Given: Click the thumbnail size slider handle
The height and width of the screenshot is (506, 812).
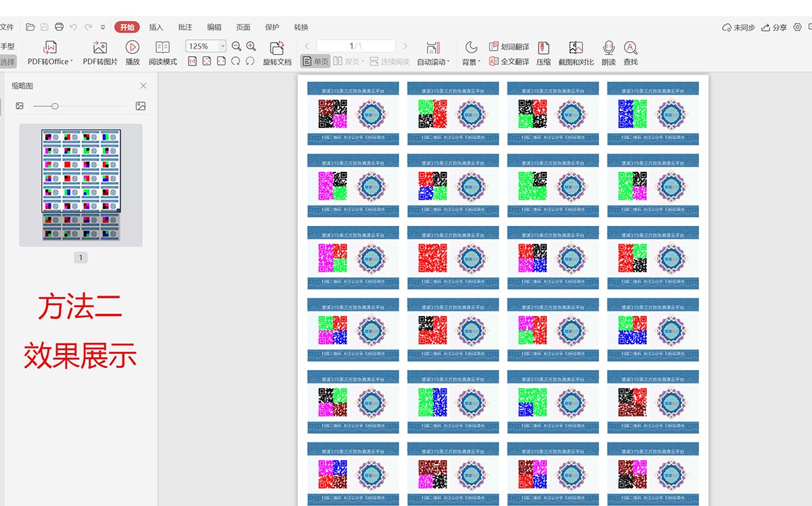Looking at the screenshot, I should pos(55,106).
